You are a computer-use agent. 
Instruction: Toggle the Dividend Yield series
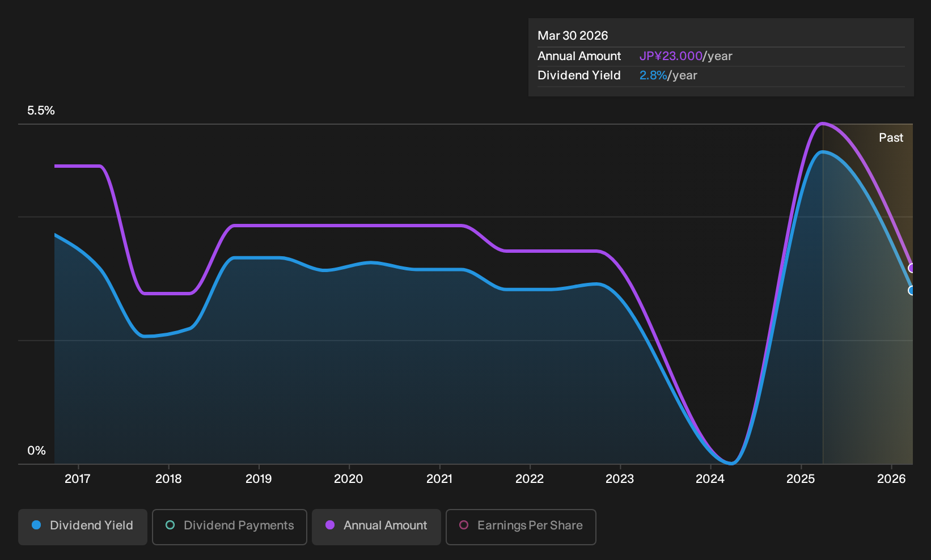coord(82,527)
